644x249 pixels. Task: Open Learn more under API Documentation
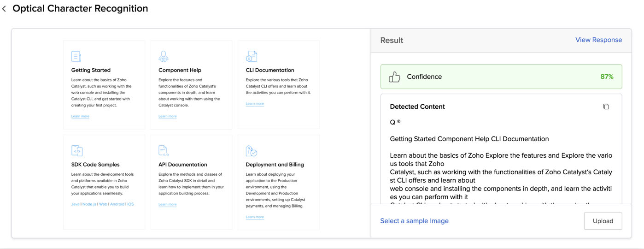[x=167, y=204]
